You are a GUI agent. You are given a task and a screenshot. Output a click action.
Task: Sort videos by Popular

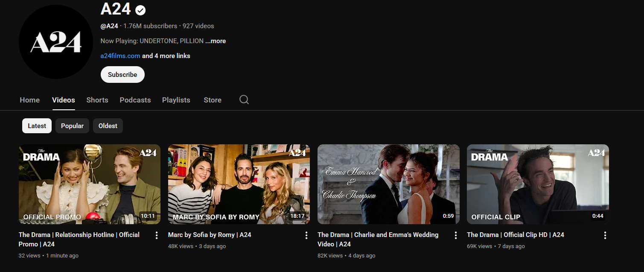[72, 126]
